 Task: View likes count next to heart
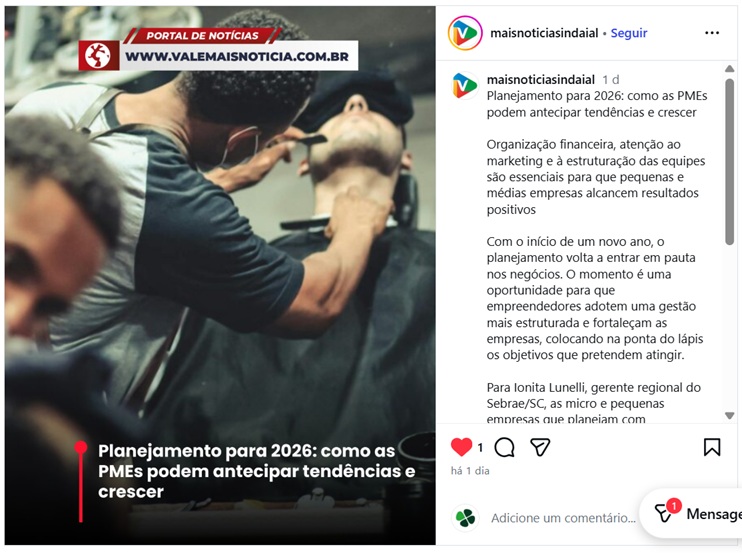coord(480,448)
